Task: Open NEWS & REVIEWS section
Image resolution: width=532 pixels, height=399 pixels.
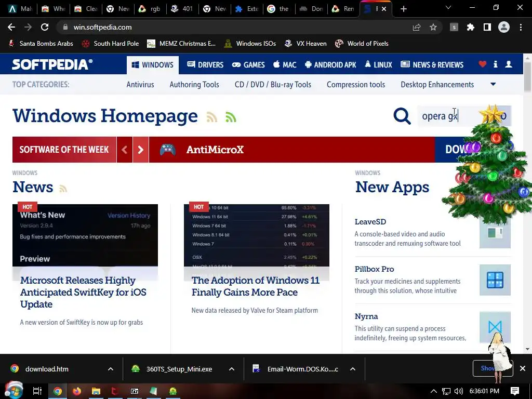Action: 432,64
